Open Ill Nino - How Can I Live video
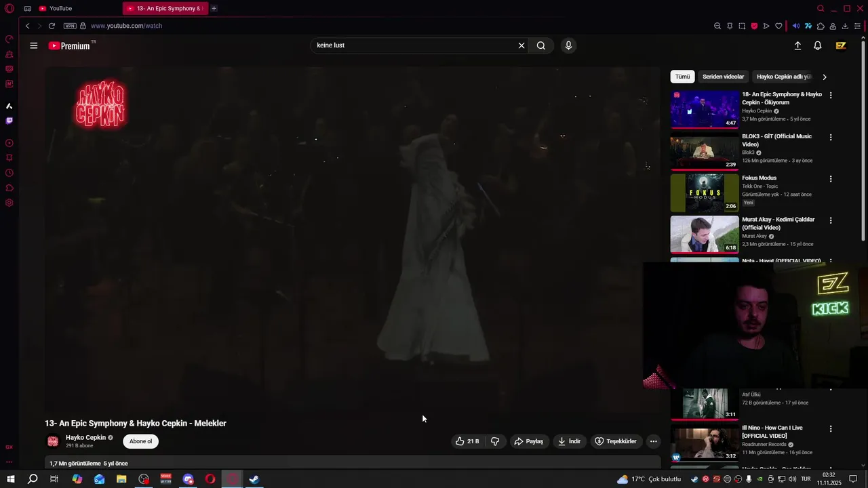This screenshot has width=868, height=488. coord(772,432)
